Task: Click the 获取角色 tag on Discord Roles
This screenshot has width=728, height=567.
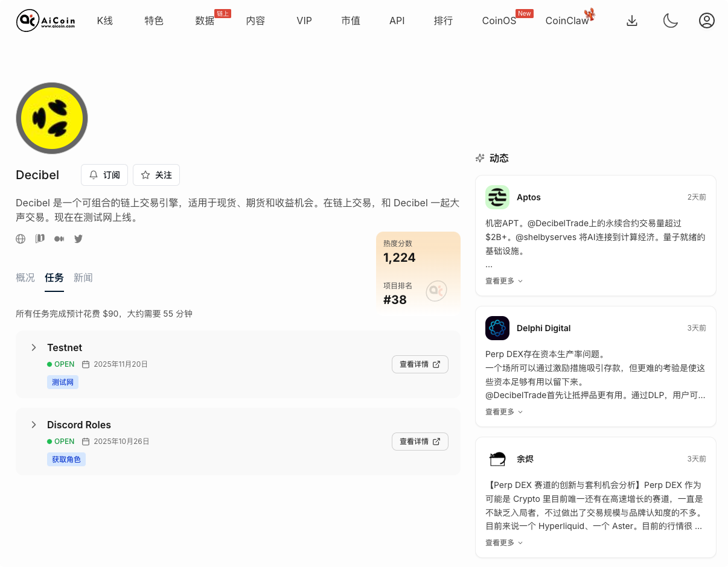Action: 66,460
